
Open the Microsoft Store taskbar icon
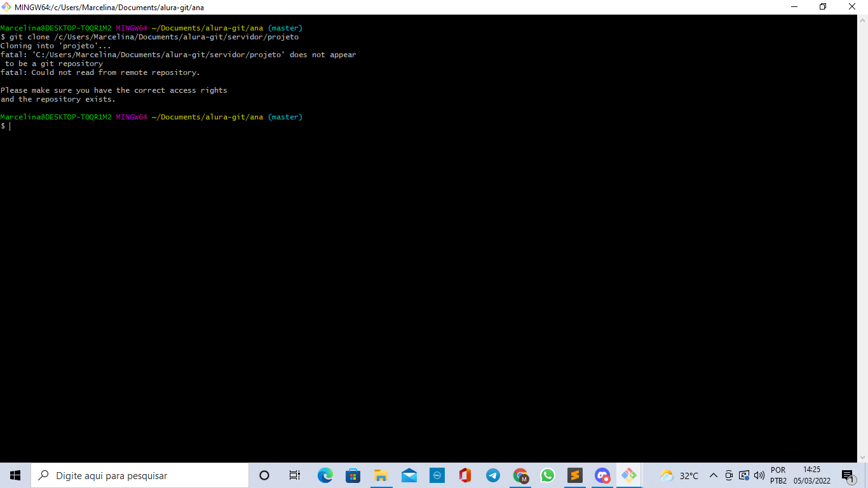click(x=353, y=475)
